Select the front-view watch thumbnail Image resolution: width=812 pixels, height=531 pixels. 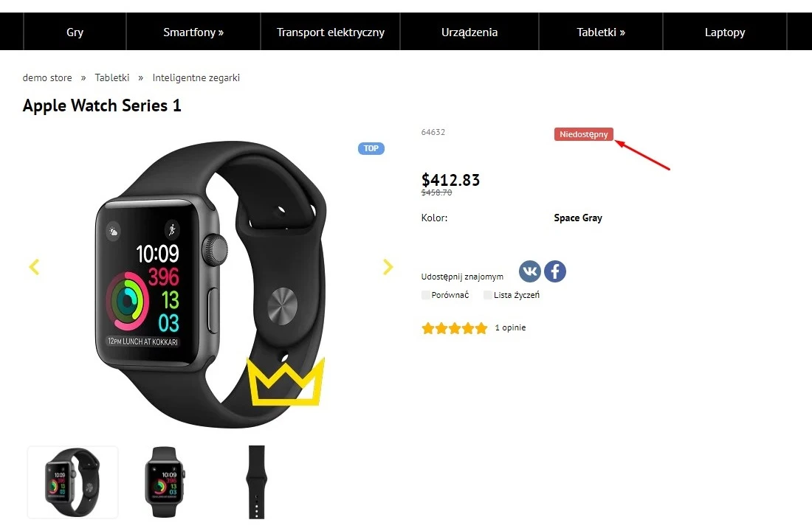pyautogui.click(x=164, y=482)
